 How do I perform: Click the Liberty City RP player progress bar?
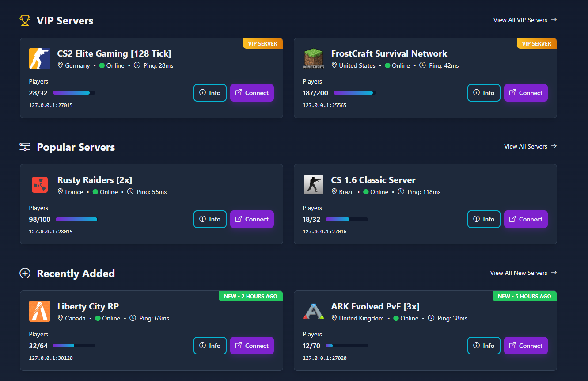point(74,346)
